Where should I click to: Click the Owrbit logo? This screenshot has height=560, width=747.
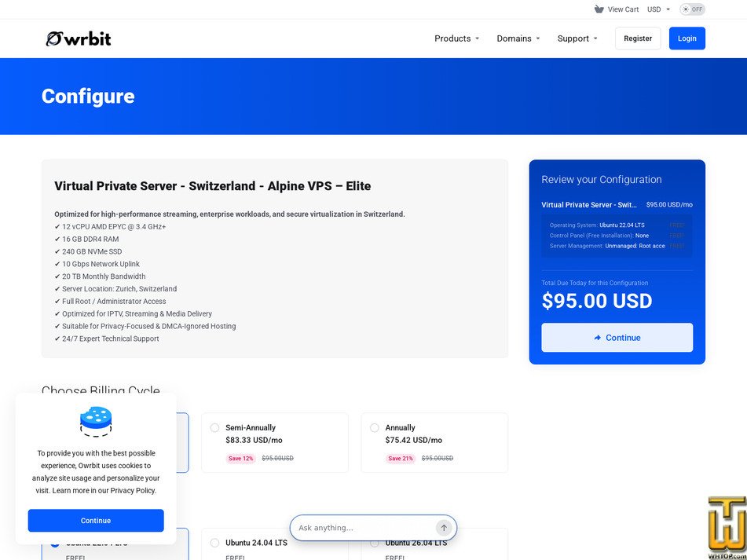click(79, 38)
